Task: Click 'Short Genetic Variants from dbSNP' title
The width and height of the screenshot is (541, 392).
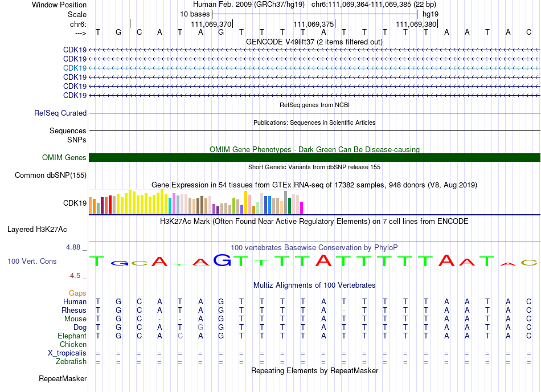Action: click(314, 167)
